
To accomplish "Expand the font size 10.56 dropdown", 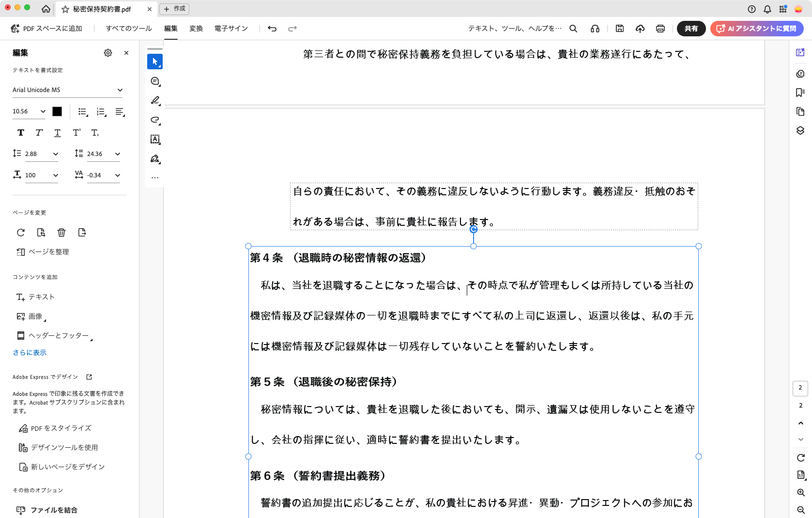I will coord(43,111).
